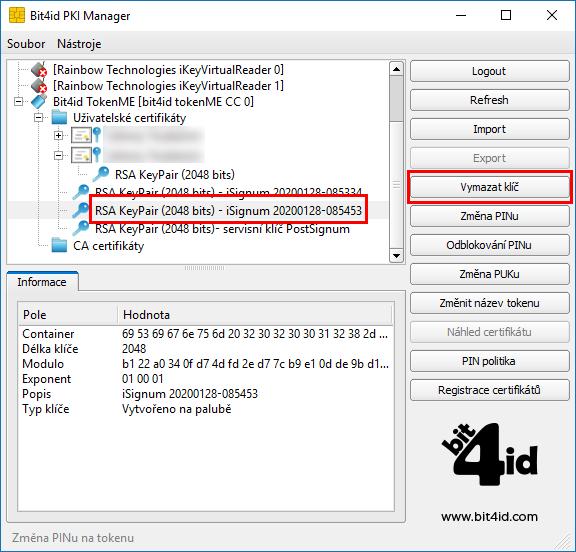Click the Změnit název tokenu button
576x552 pixels.
pyautogui.click(x=489, y=303)
